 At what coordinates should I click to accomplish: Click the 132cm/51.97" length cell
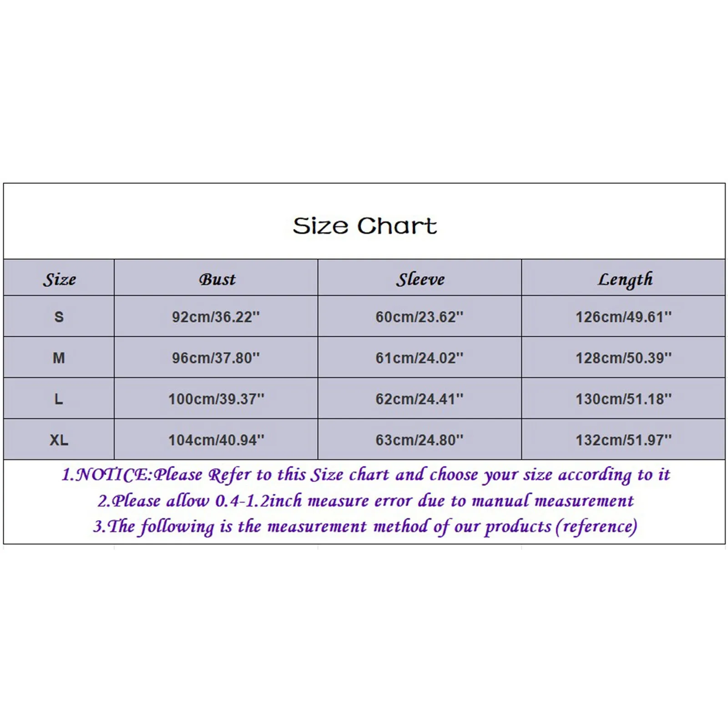tap(623, 440)
